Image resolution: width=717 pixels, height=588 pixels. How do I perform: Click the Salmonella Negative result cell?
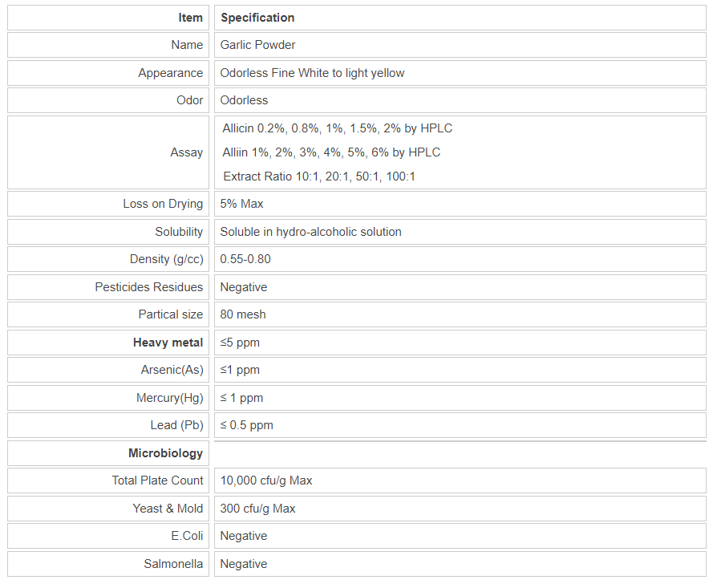pos(244,564)
